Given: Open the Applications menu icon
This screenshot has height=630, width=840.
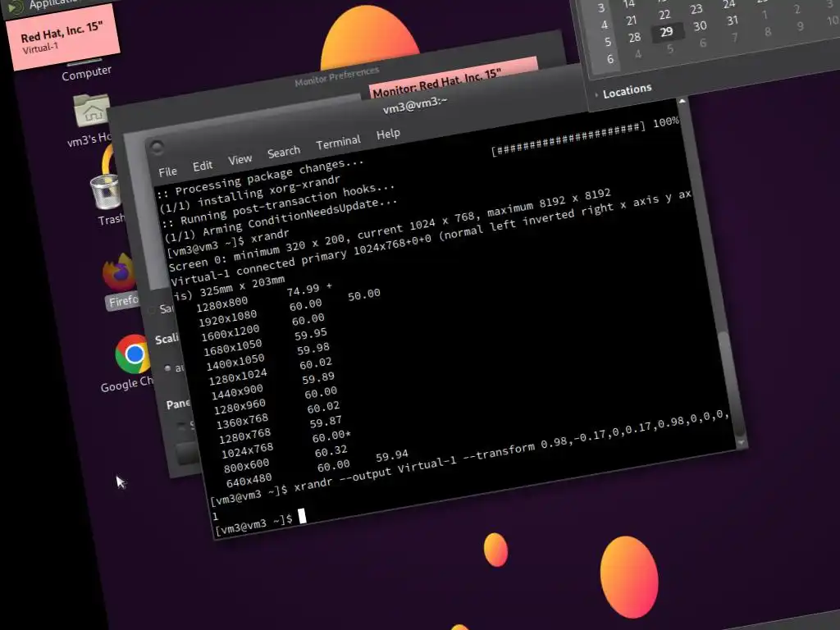Looking at the screenshot, I should click(15, 7).
